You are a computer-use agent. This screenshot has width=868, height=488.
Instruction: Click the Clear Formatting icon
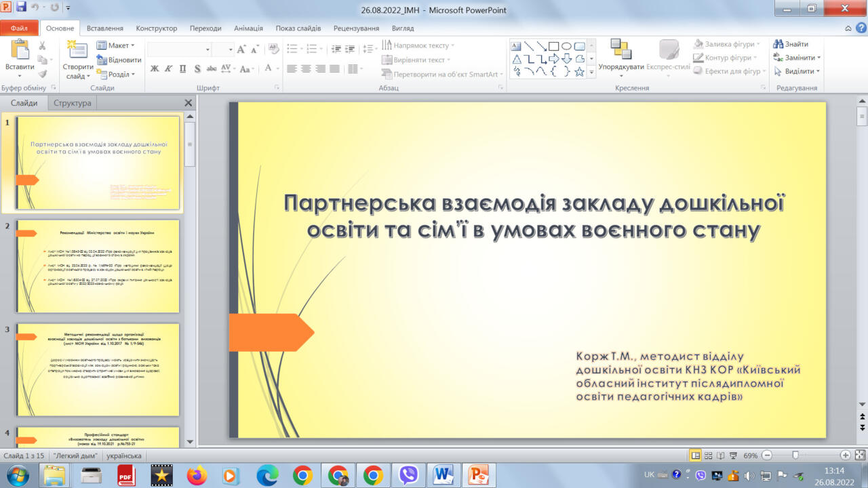point(273,49)
